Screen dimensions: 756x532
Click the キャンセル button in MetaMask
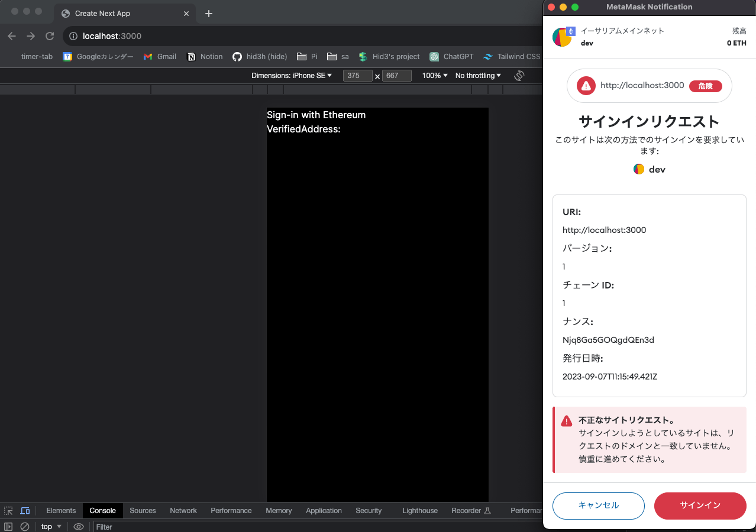(599, 505)
